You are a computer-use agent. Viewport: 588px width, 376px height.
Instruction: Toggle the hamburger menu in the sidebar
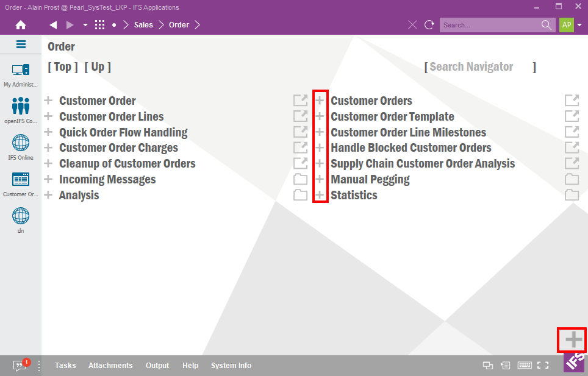pos(21,44)
